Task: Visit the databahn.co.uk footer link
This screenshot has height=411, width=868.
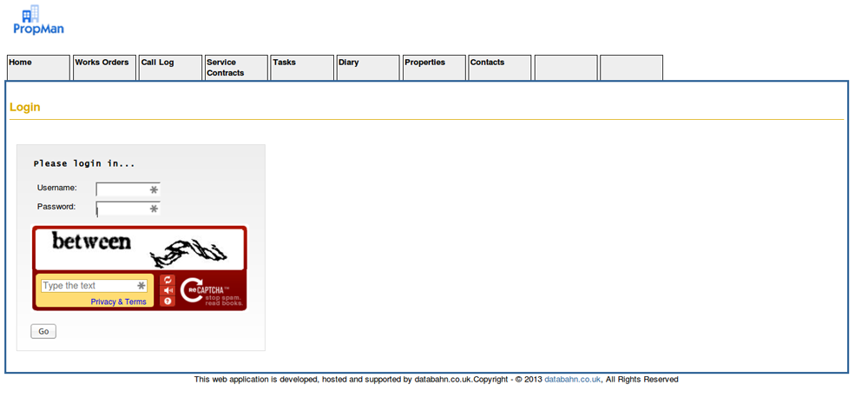Action: pyautogui.click(x=572, y=380)
